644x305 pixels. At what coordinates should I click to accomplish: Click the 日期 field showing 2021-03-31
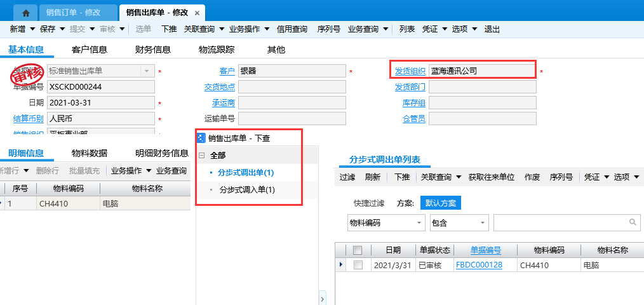tap(101, 103)
